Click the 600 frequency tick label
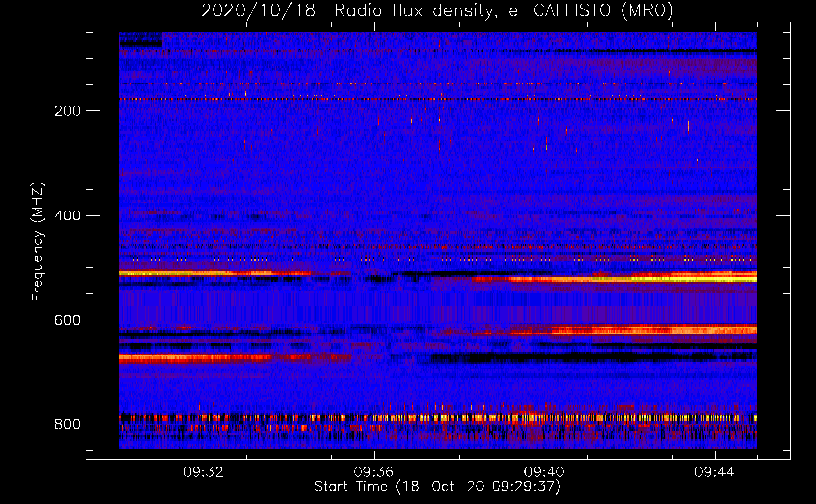 tap(68, 321)
